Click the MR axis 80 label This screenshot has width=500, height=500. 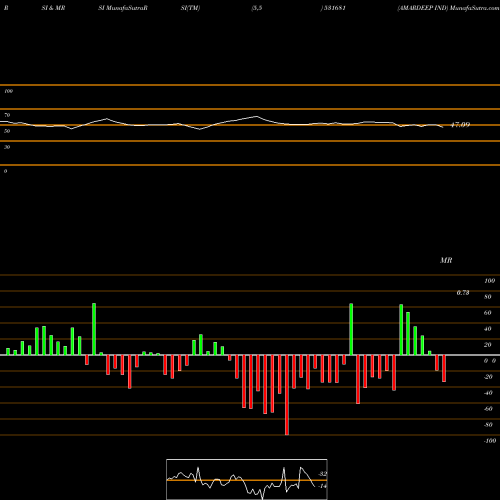coord(488,297)
